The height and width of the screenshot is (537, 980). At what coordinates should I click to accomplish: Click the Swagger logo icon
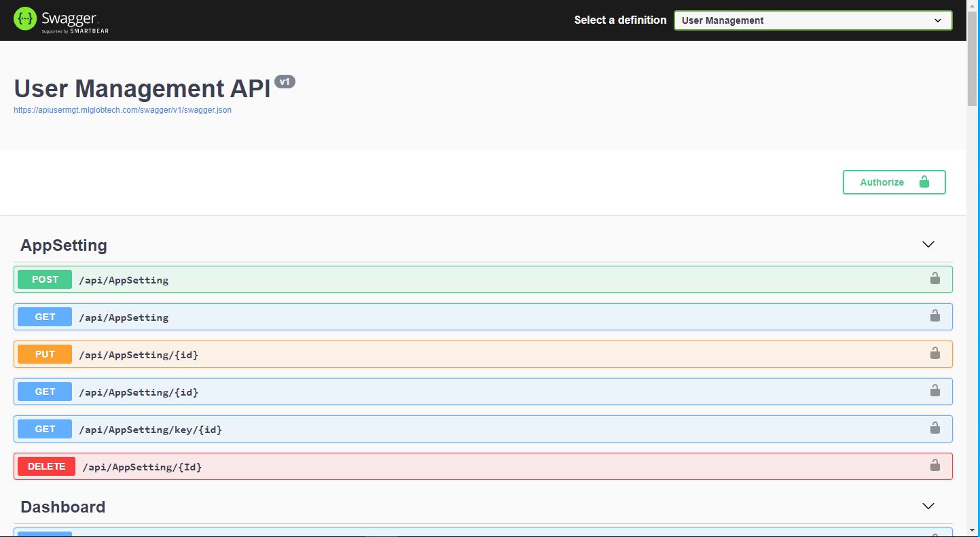tap(25, 19)
